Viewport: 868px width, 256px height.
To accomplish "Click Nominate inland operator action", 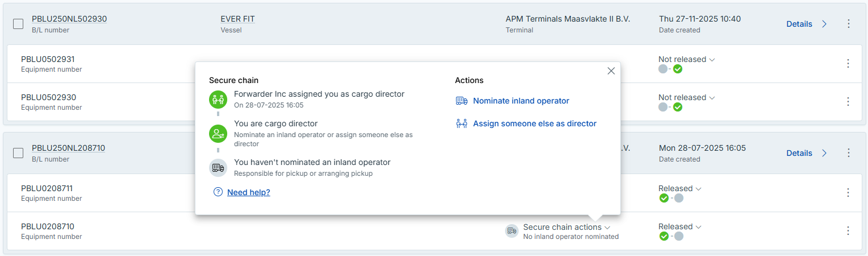I will pos(521,101).
